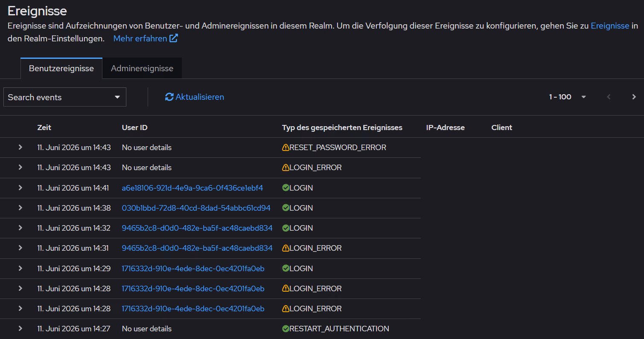Click the green check icon on the 14:29 LOGIN row

286,269
